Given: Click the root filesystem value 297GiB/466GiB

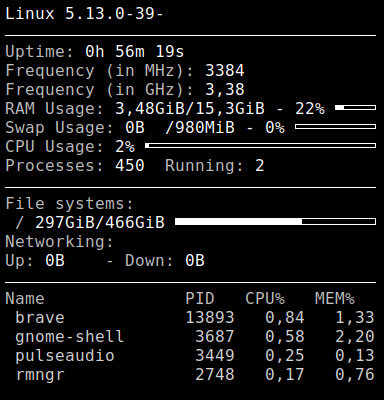Looking at the screenshot, I should (100, 223).
